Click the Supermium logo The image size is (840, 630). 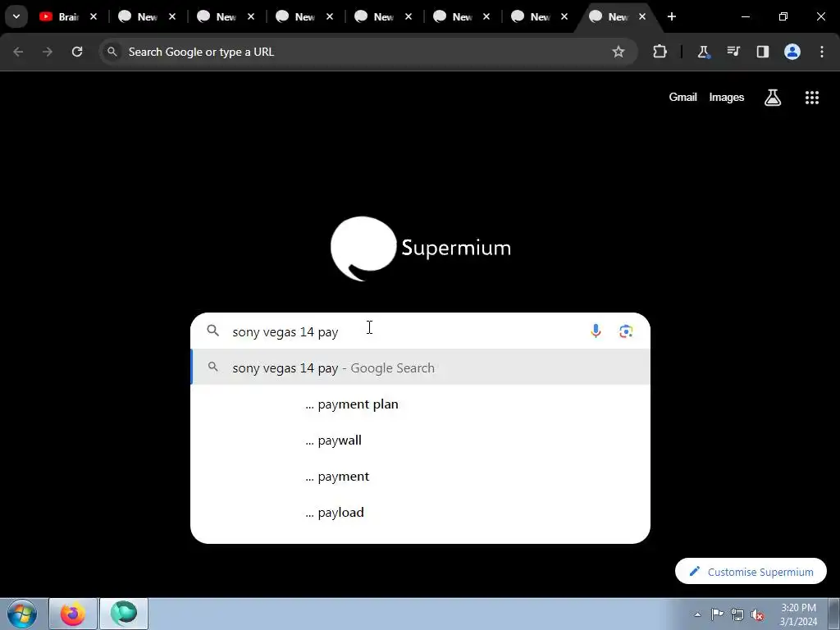coord(421,249)
